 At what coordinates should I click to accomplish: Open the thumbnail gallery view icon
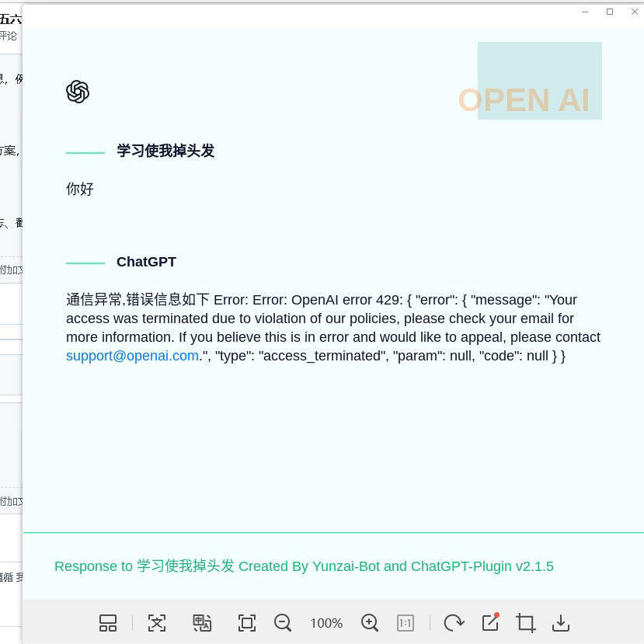(108, 623)
